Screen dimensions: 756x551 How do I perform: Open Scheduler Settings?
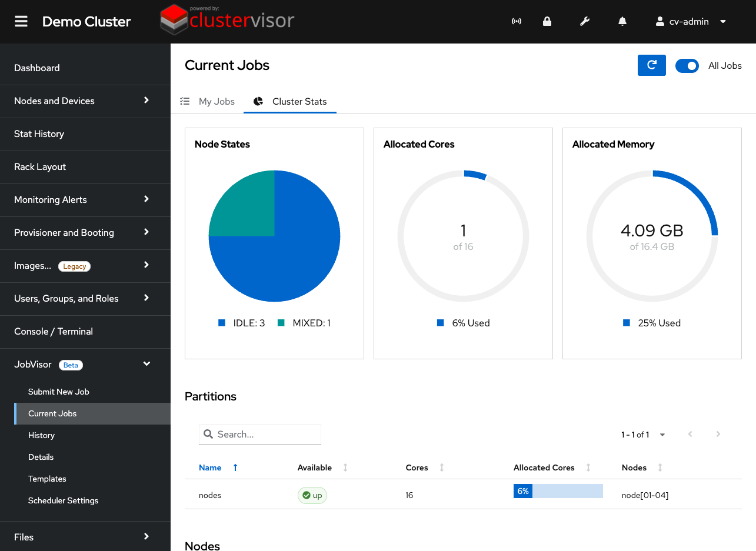[92, 500]
